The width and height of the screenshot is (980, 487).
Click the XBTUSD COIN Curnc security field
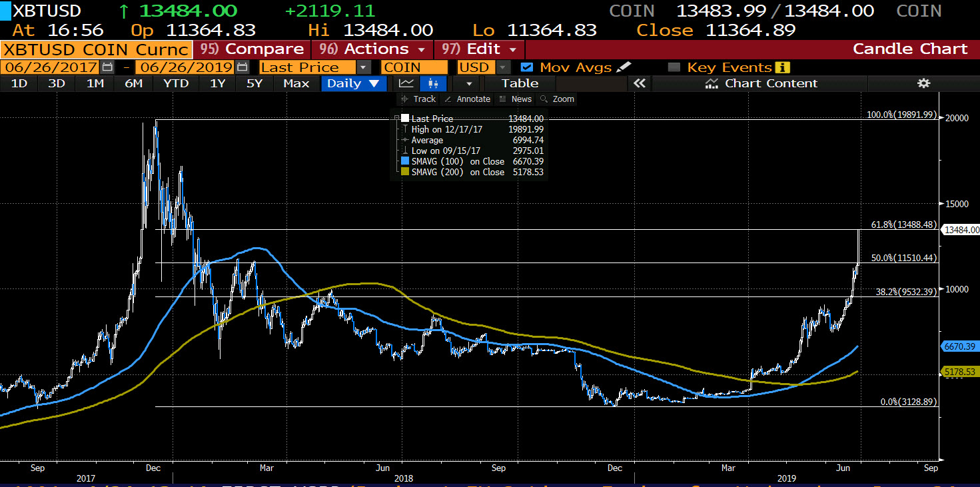click(x=96, y=49)
